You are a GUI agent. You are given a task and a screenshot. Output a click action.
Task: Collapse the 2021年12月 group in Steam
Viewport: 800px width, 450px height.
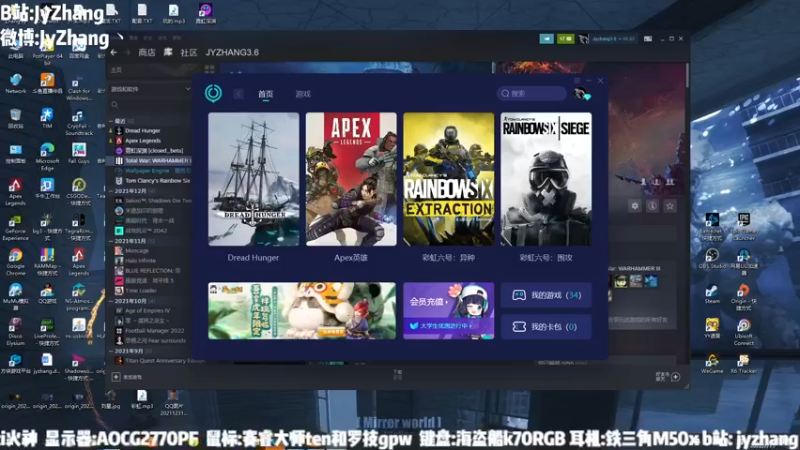pyautogui.click(x=111, y=191)
